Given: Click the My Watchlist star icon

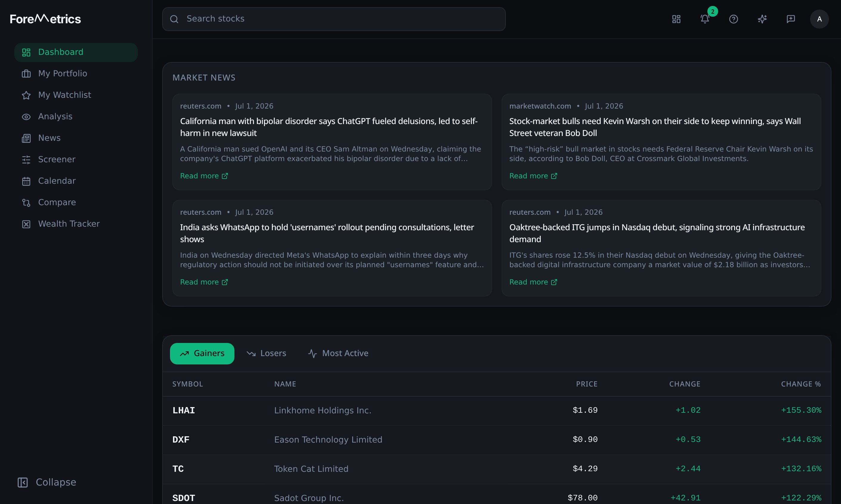Looking at the screenshot, I should pyautogui.click(x=26, y=95).
